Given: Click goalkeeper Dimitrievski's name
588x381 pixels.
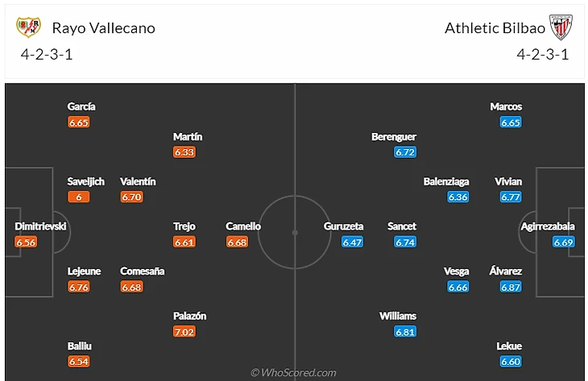Looking at the screenshot, I should click(x=40, y=226).
